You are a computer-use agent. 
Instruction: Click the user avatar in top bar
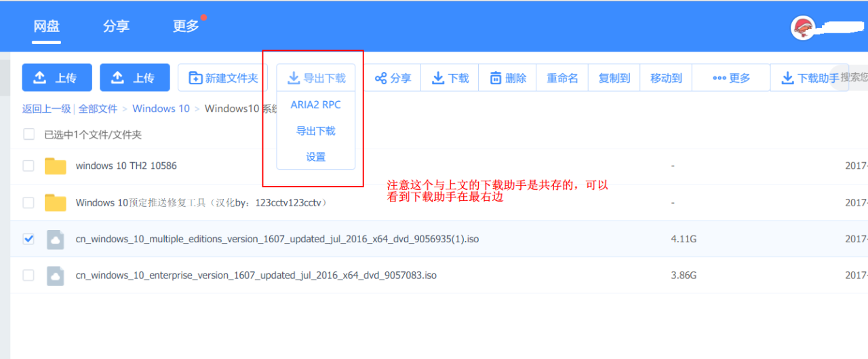click(803, 27)
